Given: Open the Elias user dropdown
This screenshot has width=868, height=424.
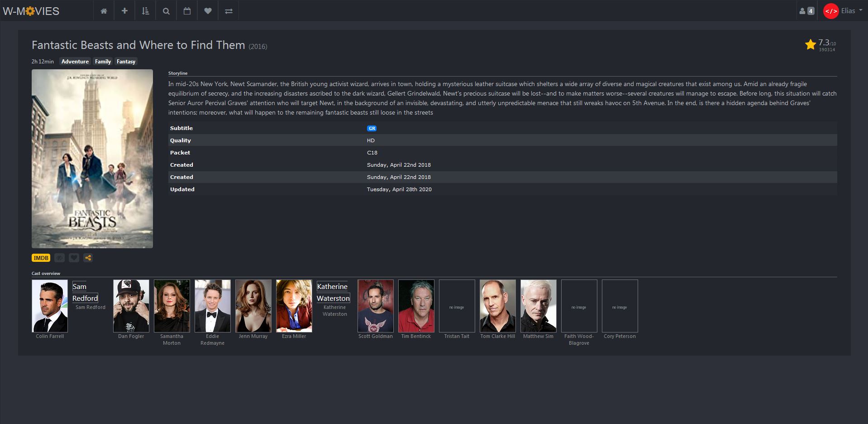Looking at the screenshot, I should 852,11.
